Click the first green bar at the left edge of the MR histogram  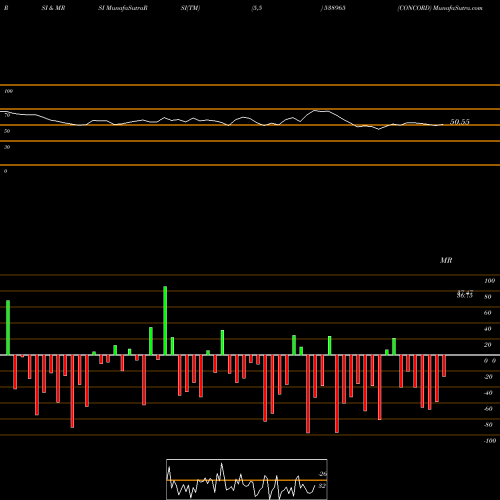coord(8,328)
